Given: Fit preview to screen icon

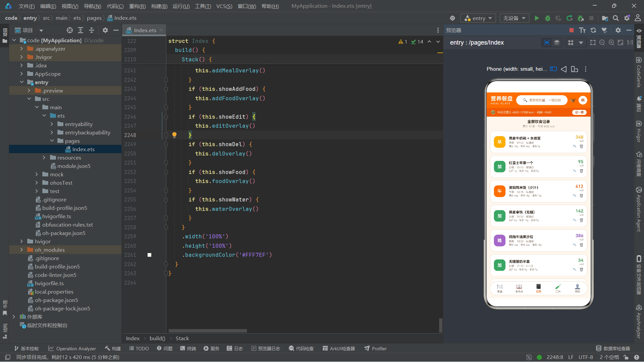Looking at the screenshot, I should coord(621,43).
